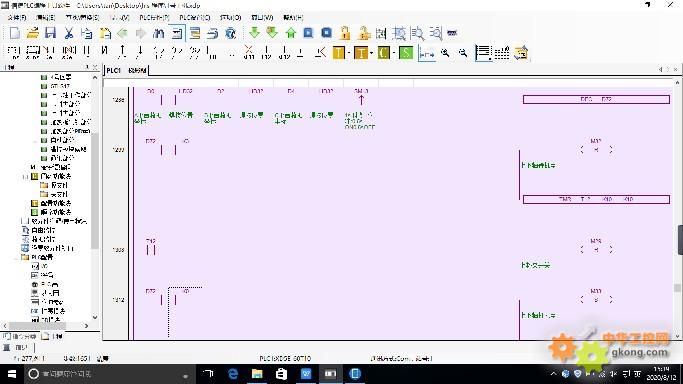Open dropdown arrow beside second orange T

click(371, 54)
